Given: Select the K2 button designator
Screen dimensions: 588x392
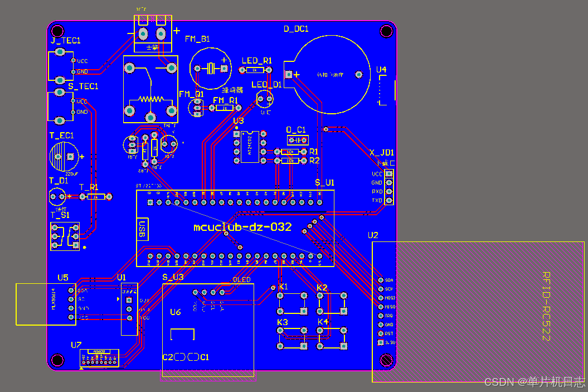Looking at the screenshot, I should point(322,288).
